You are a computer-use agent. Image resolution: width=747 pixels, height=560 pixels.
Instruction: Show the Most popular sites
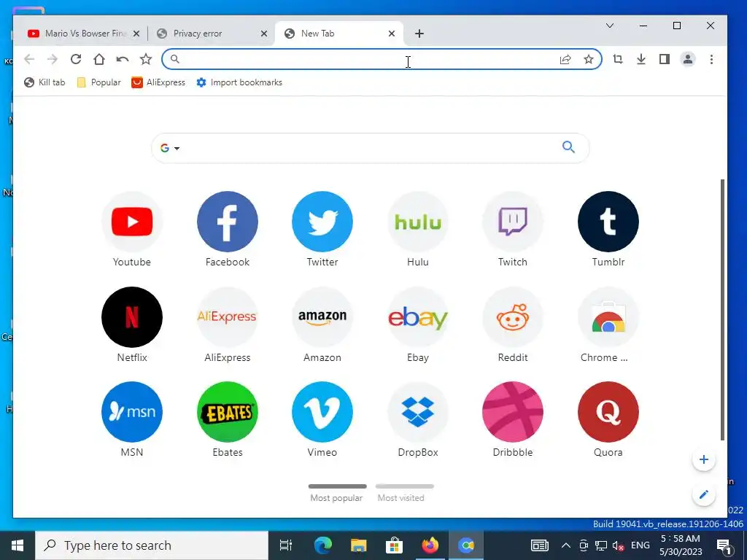coord(337,493)
